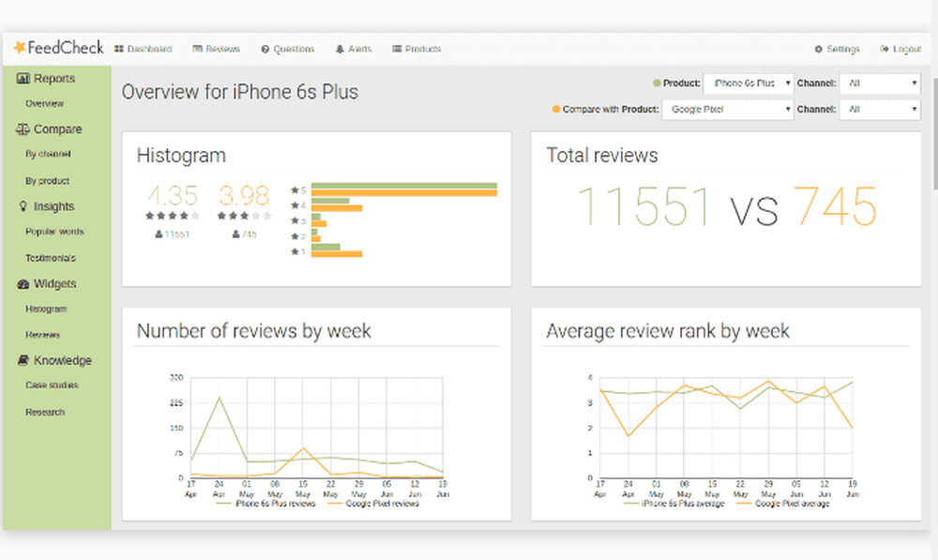Open Research link in sidebar
Screen dimensions: 938x560
click(45, 412)
